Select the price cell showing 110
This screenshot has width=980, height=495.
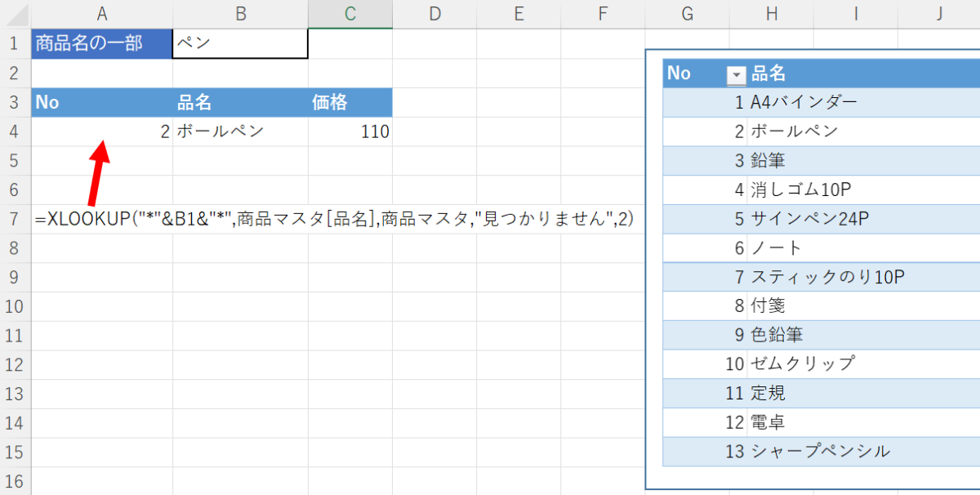(350, 132)
